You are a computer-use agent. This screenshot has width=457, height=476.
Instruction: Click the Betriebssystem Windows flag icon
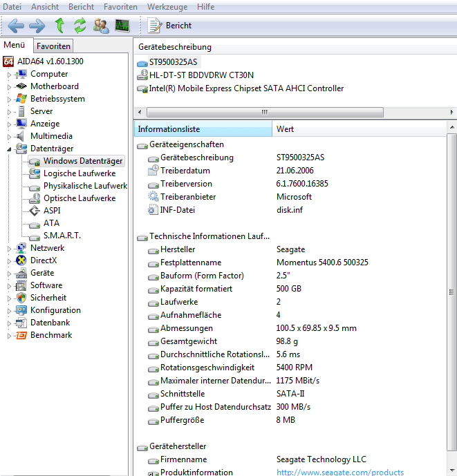coord(21,99)
